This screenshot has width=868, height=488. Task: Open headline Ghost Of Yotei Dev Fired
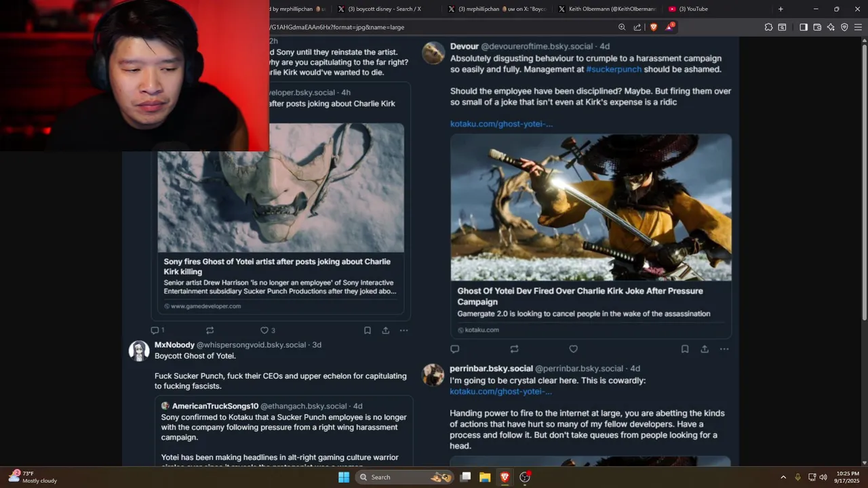point(580,296)
